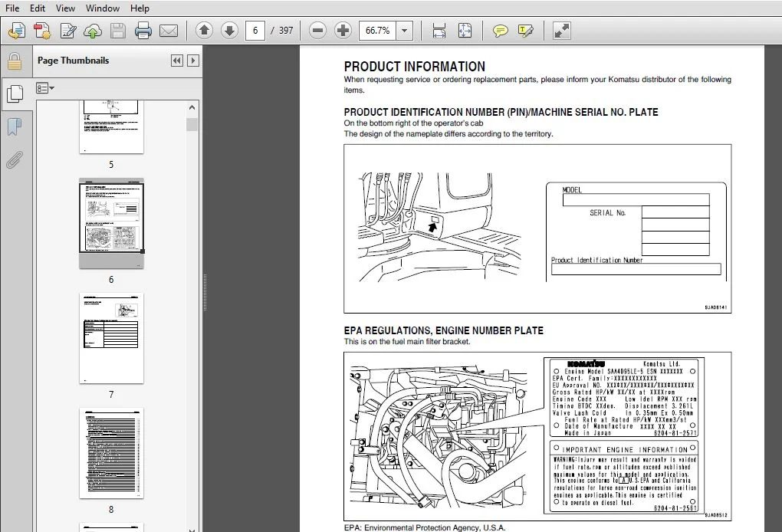782x532 pixels.
Task: Toggle read mode expand icon
Action: click(561, 31)
